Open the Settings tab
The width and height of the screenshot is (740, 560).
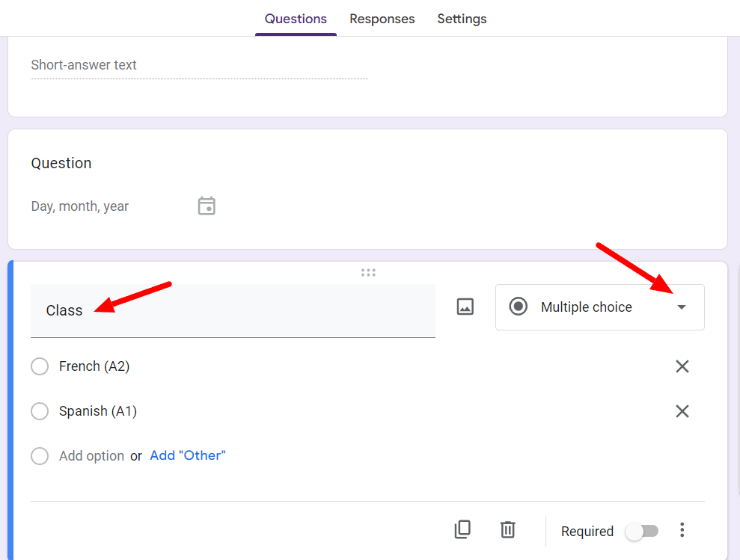462,19
